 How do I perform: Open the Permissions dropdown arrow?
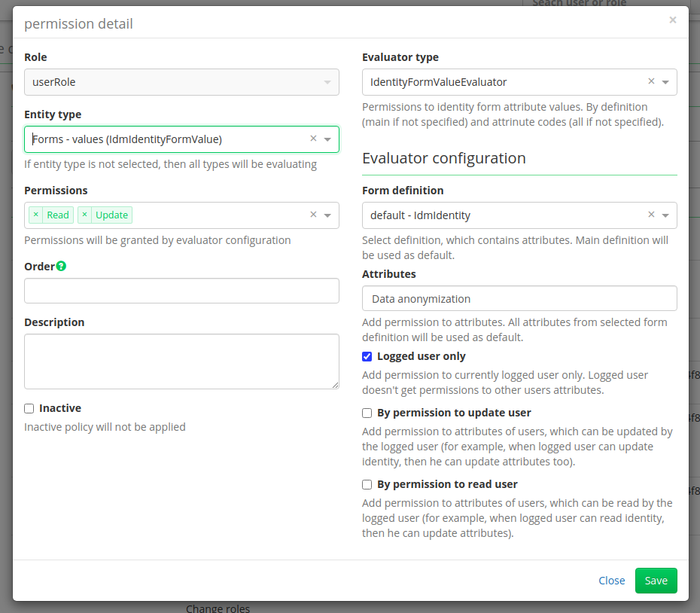[327, 215]
